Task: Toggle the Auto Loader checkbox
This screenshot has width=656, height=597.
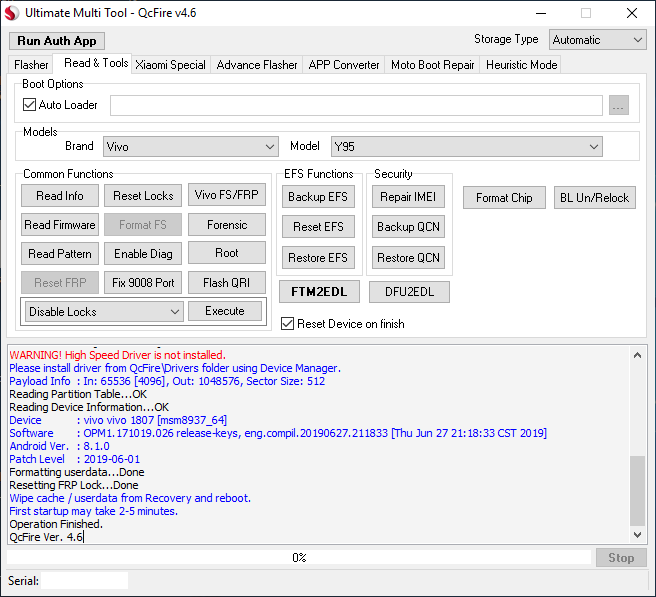Action: (x=29, y=105)
